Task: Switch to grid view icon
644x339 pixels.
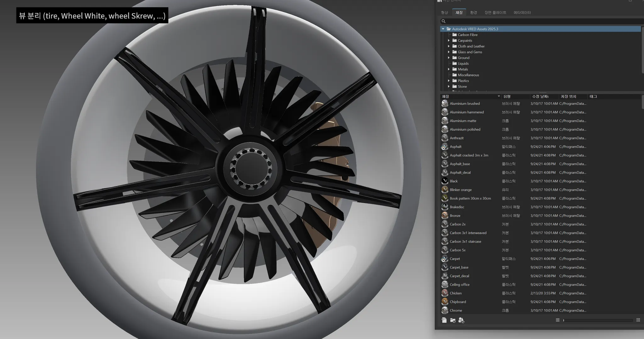Action: pos(638,320)
